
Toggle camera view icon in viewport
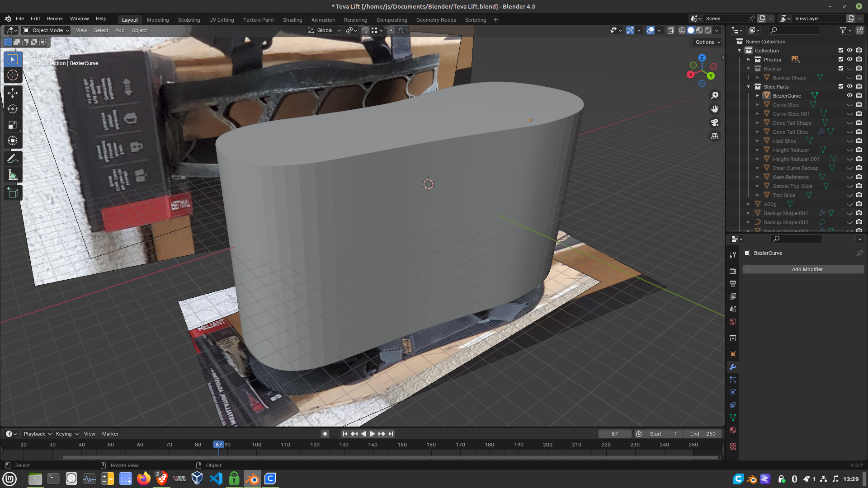(715, 122)
